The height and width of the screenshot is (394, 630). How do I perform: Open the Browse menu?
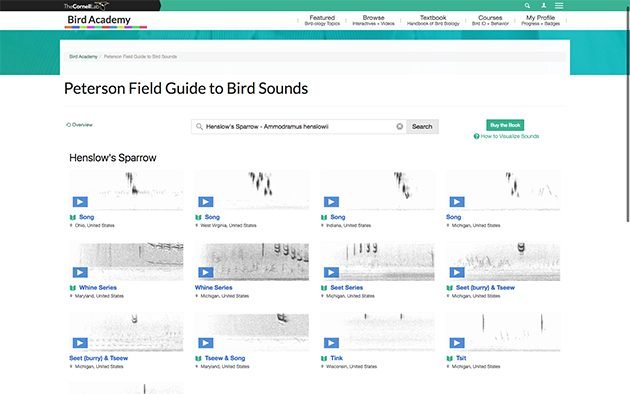373,20
